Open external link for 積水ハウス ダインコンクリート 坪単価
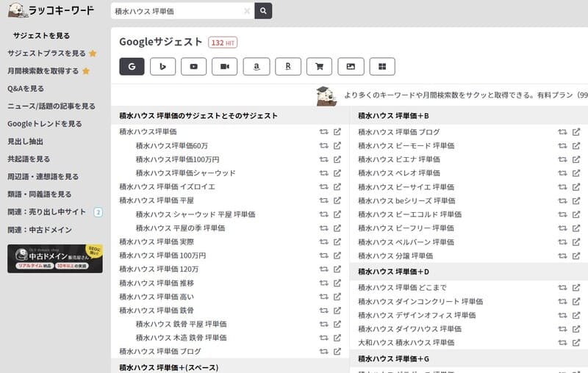Screen dimensions: 588x373 [x=576, y=301]
